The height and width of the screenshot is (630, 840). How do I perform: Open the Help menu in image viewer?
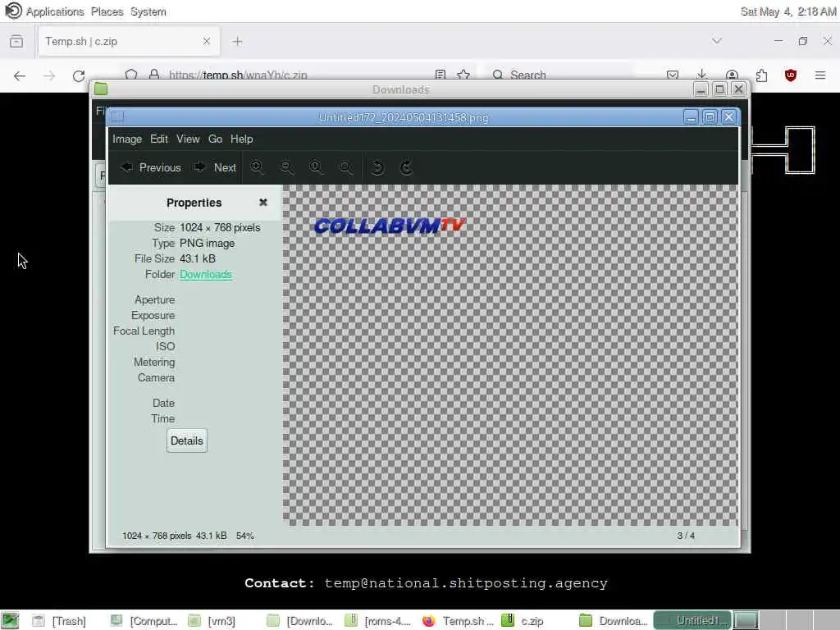tap(242, 139)
